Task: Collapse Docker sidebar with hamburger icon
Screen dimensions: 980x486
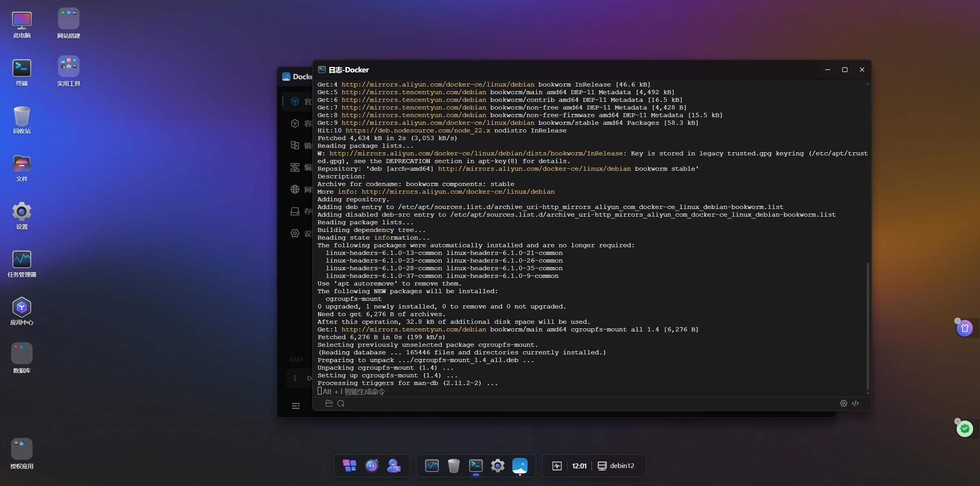Action: [x=296, y=406]
